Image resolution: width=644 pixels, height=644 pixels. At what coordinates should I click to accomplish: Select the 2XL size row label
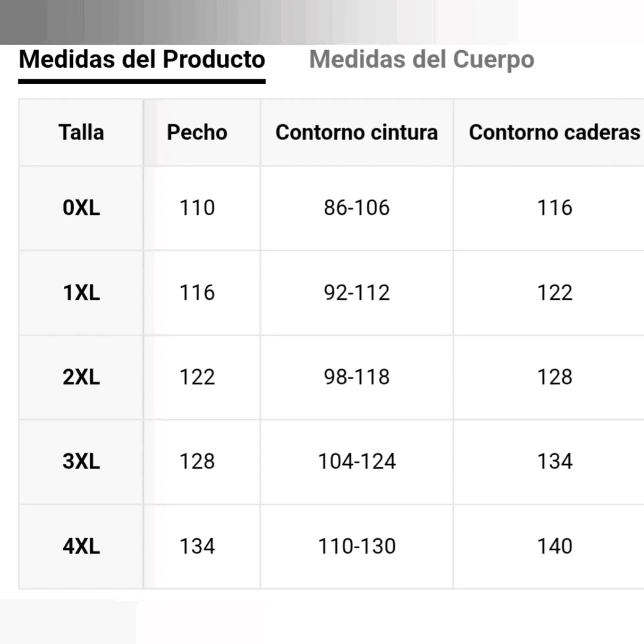point(81,377)
